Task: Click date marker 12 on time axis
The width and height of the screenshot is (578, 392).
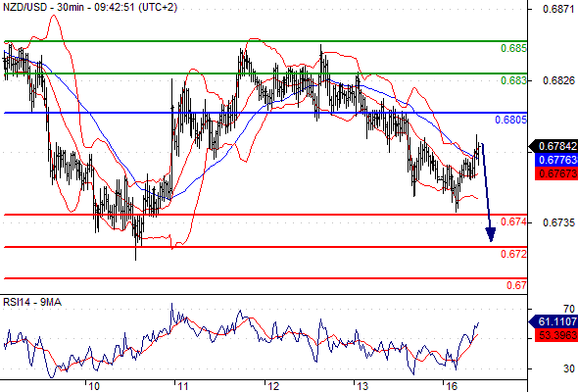Action: point(273,386)
